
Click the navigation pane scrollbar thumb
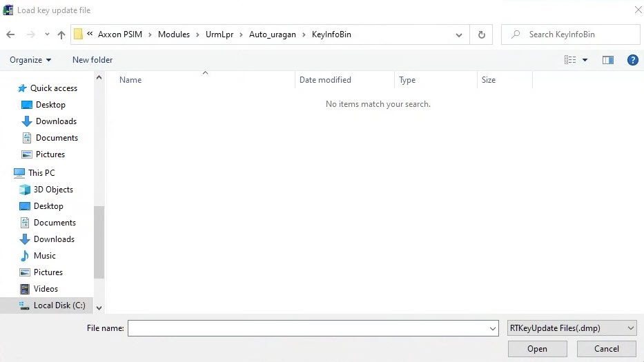[x=99, y=243]
